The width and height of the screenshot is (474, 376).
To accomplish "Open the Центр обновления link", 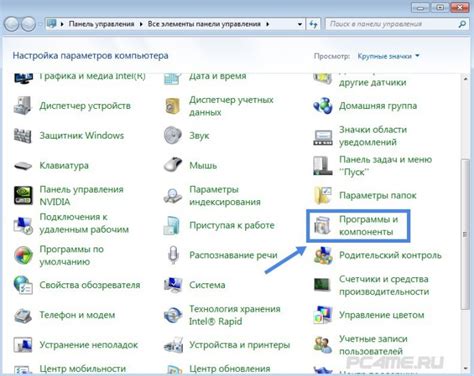I will tap(230, 369).
